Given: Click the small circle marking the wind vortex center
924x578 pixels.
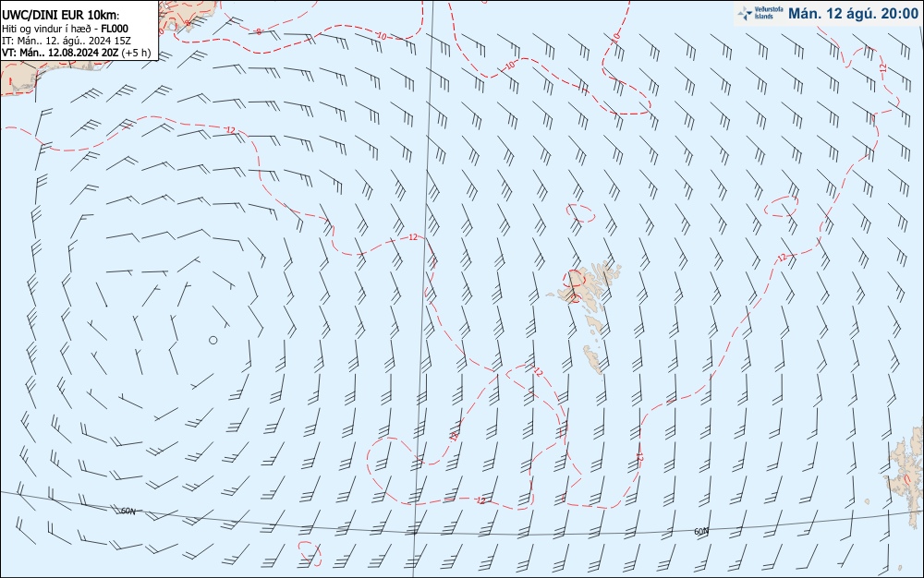Looking at the screenshot, I should 213,340.
